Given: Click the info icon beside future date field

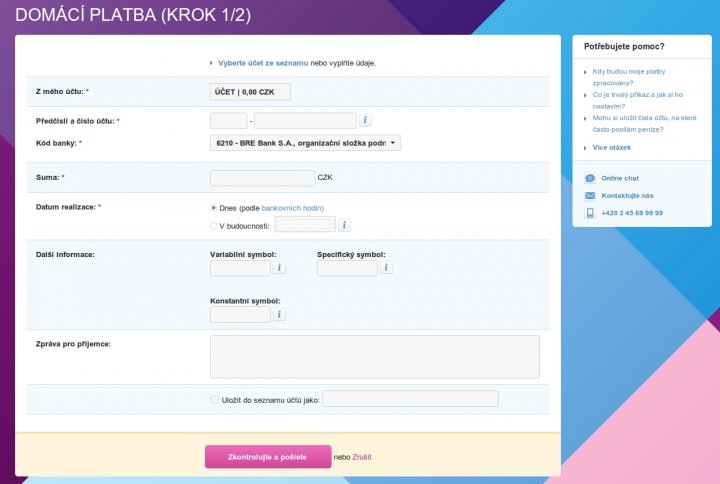Looking at the screenshot, I should 344,225.
